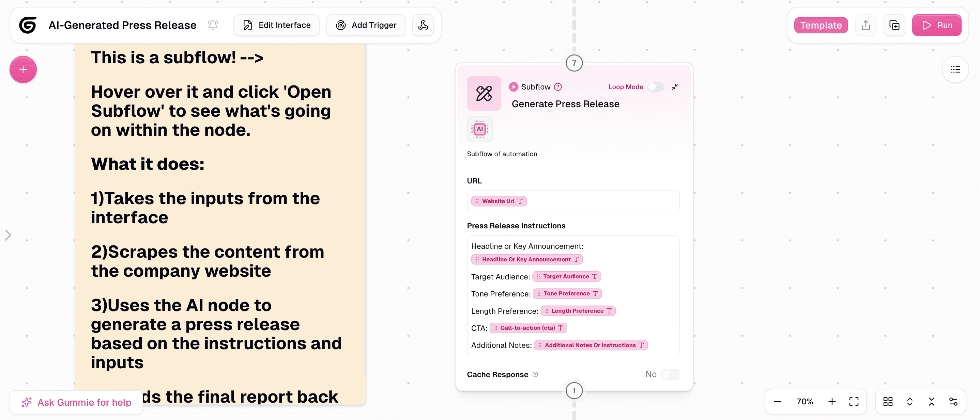Click the URL input field
980x420 pixels.
click(x=573, y=201)
